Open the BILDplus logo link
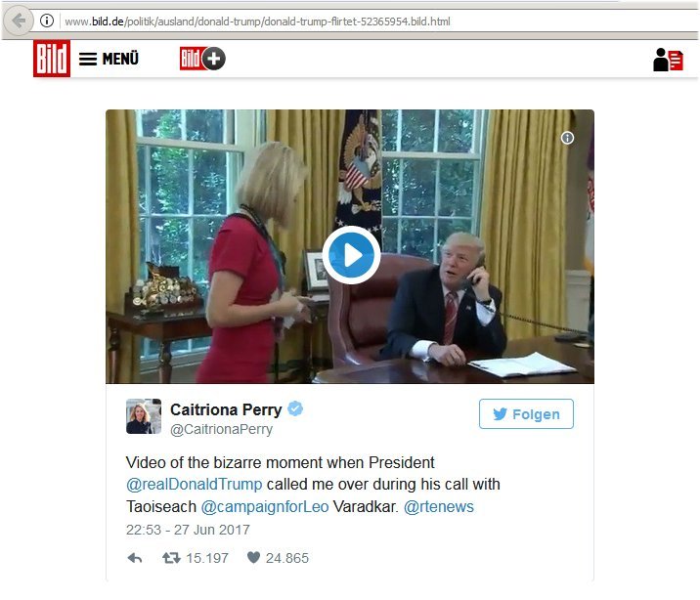 click(202, 59)
